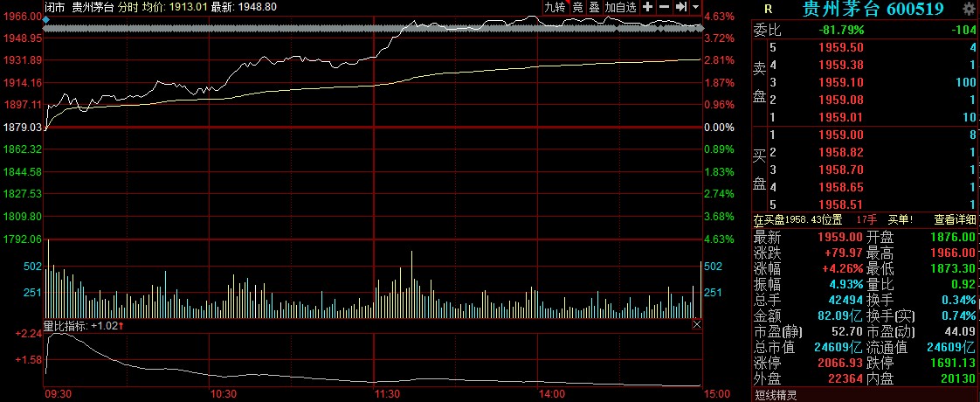Click the R marker icon before stock name
Viewport: 980px width, 402px height.
pos(767,10)
